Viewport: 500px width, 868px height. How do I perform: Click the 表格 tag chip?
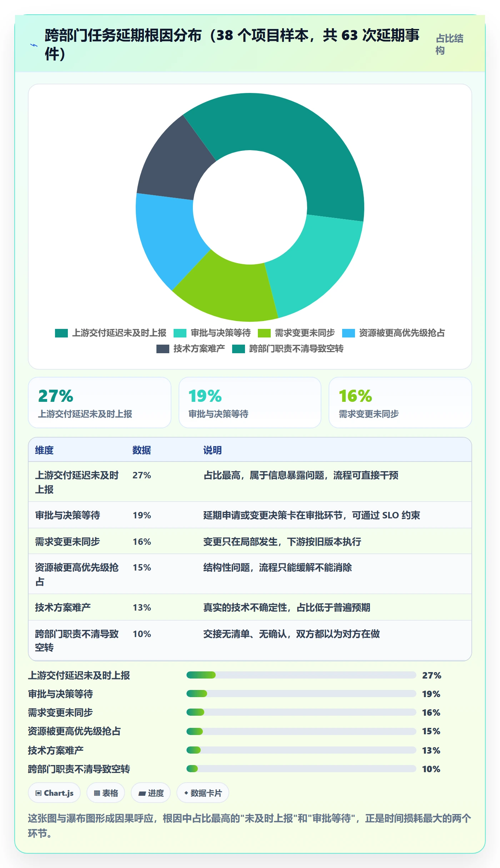(106, 793)
